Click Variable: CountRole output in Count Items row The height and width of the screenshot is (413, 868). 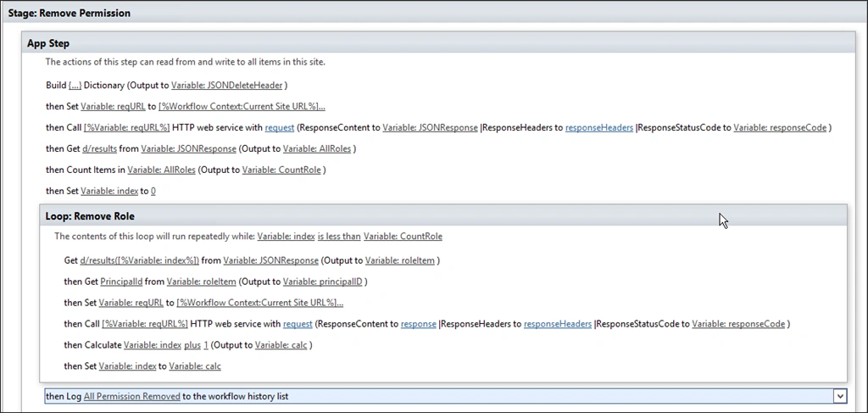(281, 170)
